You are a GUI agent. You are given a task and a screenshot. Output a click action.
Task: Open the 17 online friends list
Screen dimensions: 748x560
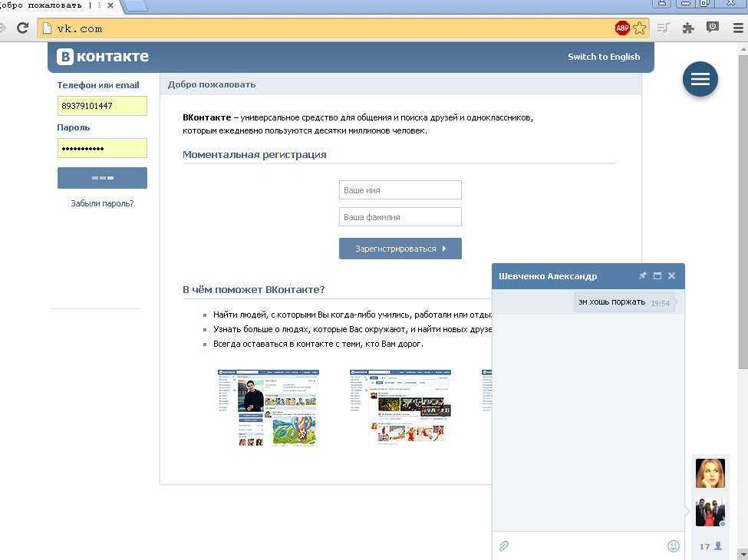coord(710,546)
